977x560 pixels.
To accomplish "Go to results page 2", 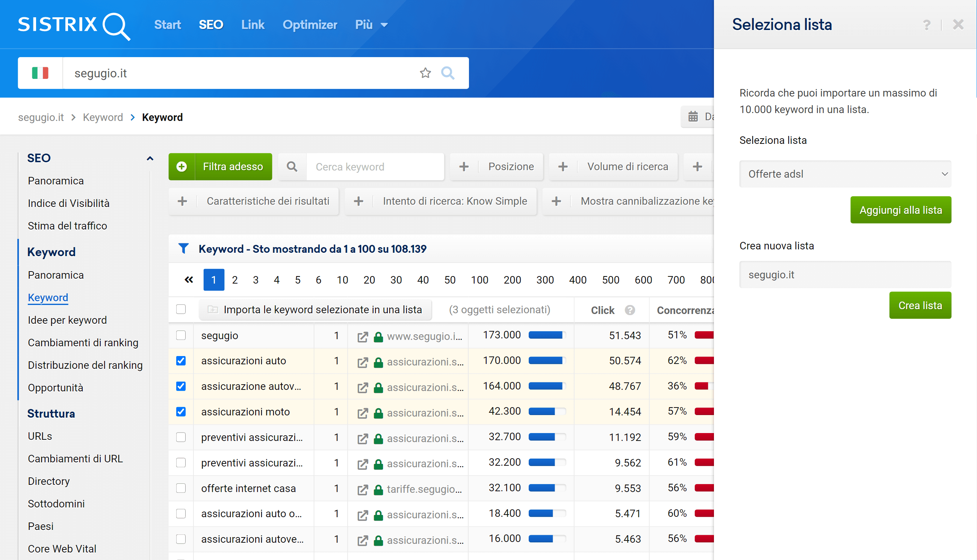I will pyautogui.click(x=235, y=279).
